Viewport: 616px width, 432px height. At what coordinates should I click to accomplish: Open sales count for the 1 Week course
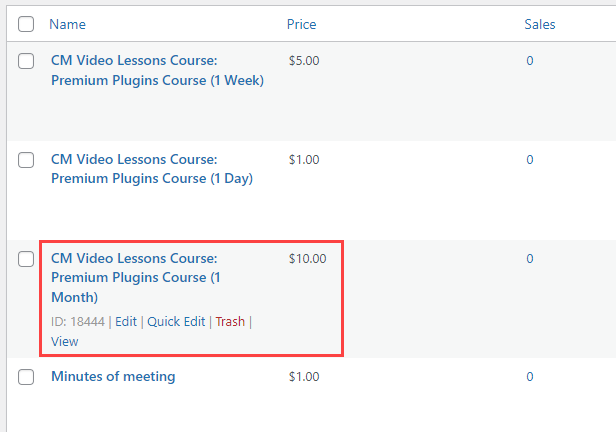click(x=530, y=61)
